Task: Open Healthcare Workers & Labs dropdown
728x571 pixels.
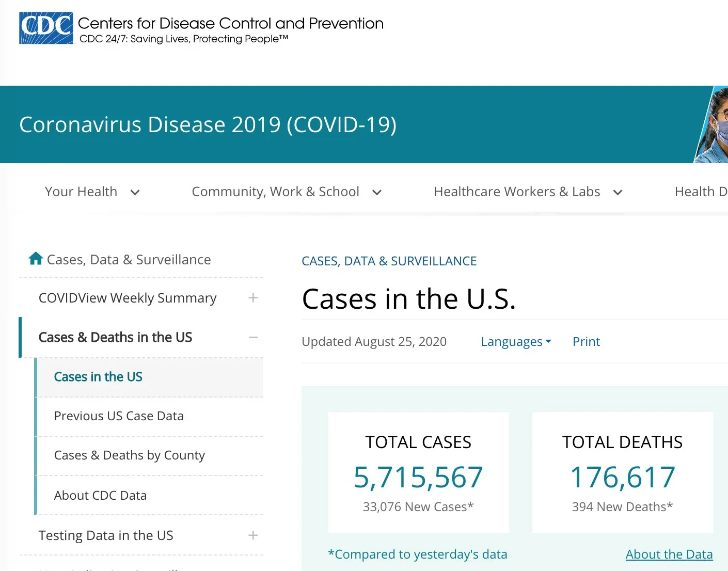Action: pos(527,192)
